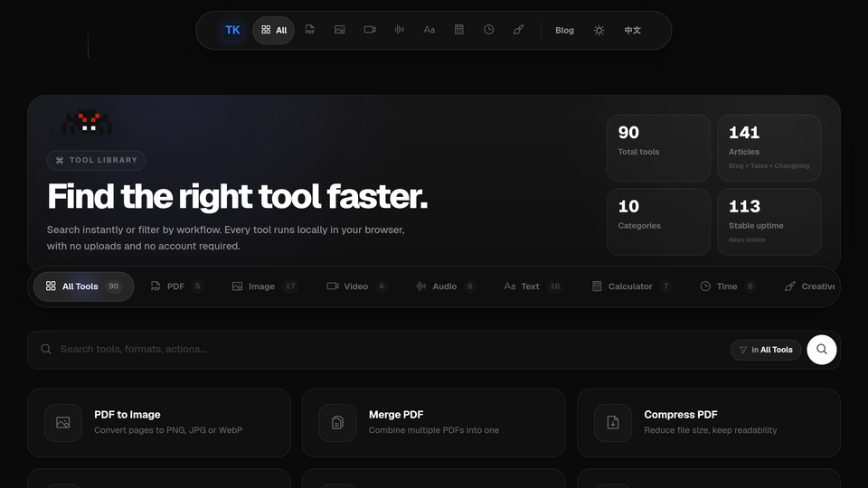Switch to the PDF tab
The image size is (868, 488).
176,286
